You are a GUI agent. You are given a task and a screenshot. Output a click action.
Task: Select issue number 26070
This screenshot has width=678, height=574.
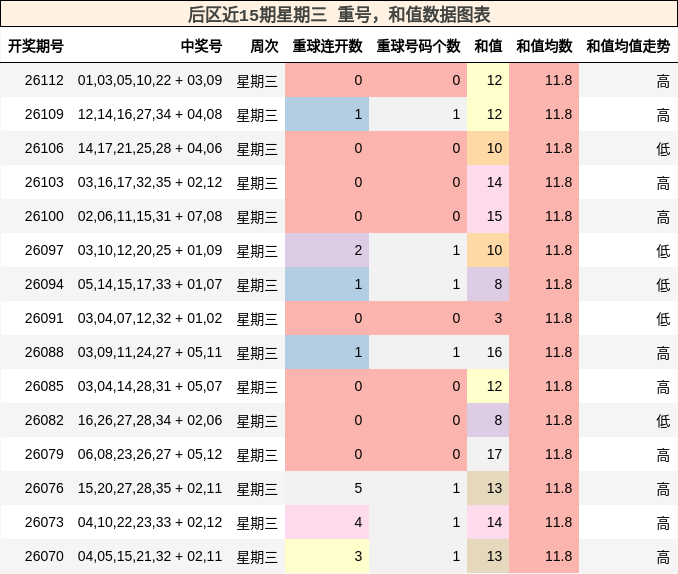pos(44,556)
